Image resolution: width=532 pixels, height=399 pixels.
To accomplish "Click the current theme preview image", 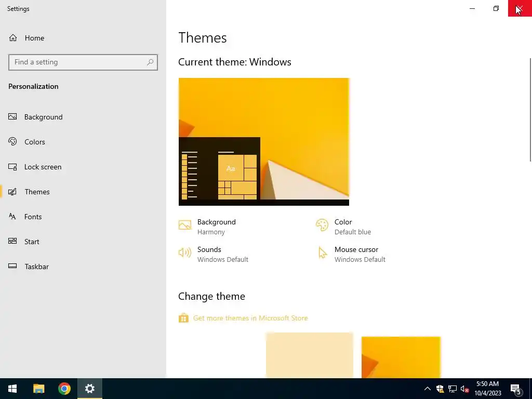I will (x=263, y=142).
